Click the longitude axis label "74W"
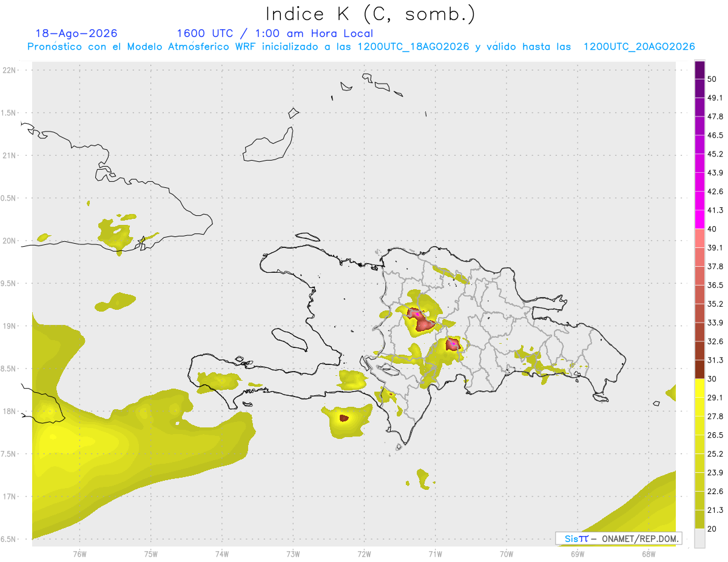 point(222,554)
